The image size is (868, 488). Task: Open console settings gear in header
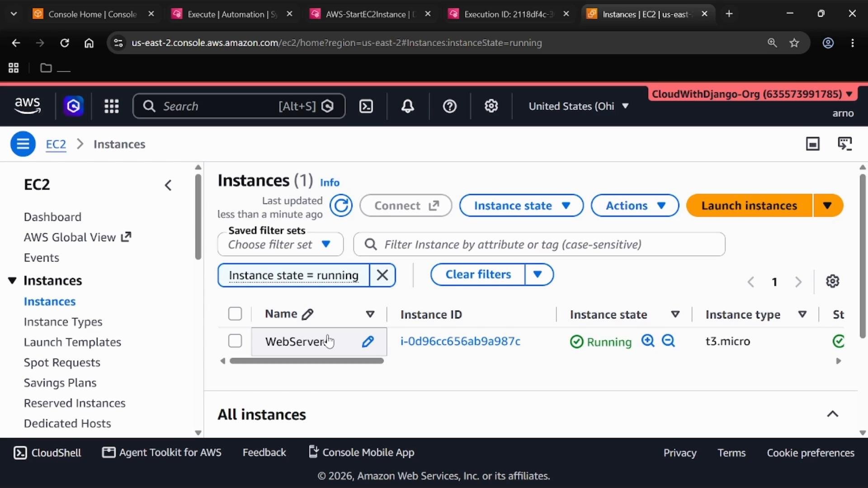pos(491,106)
